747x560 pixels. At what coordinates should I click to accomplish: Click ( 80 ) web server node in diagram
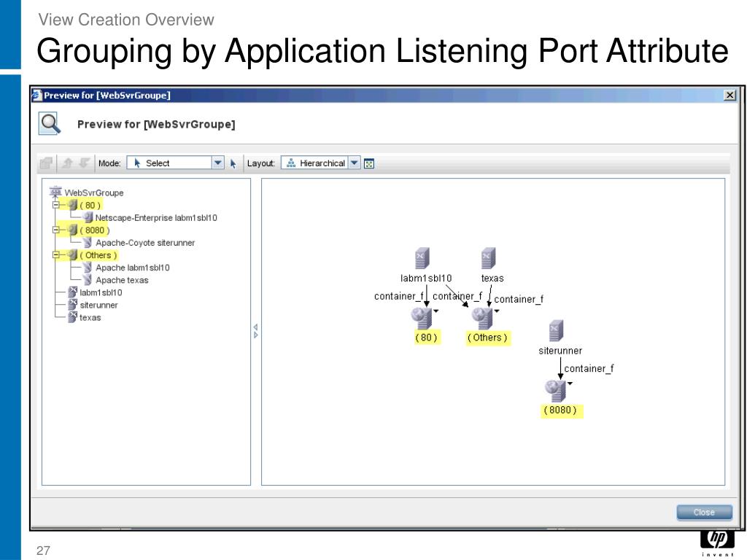coord(422,318)
